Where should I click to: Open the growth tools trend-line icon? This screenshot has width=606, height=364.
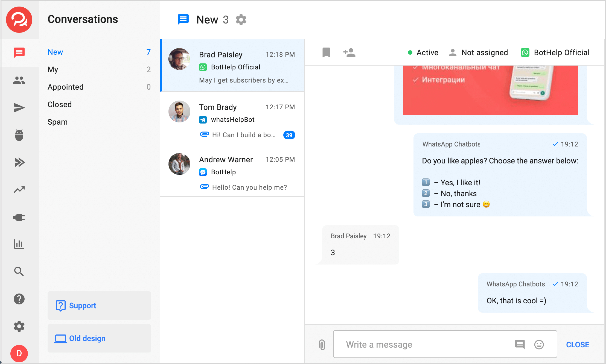coord(19,190)
